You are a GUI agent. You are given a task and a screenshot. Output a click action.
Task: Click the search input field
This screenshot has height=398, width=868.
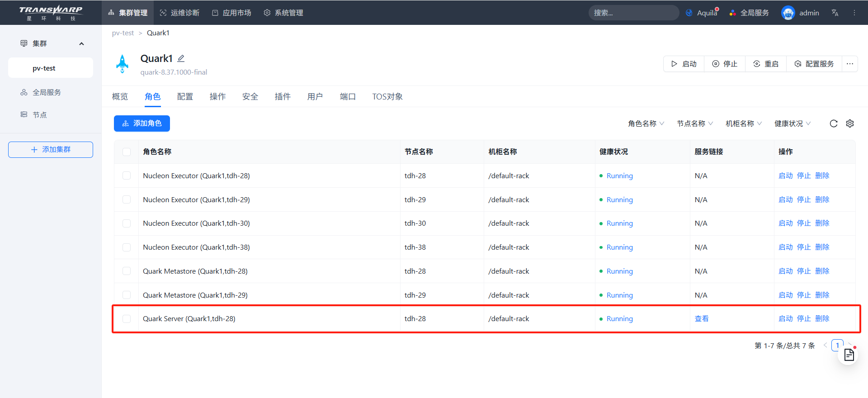click(x=633, y=13)
